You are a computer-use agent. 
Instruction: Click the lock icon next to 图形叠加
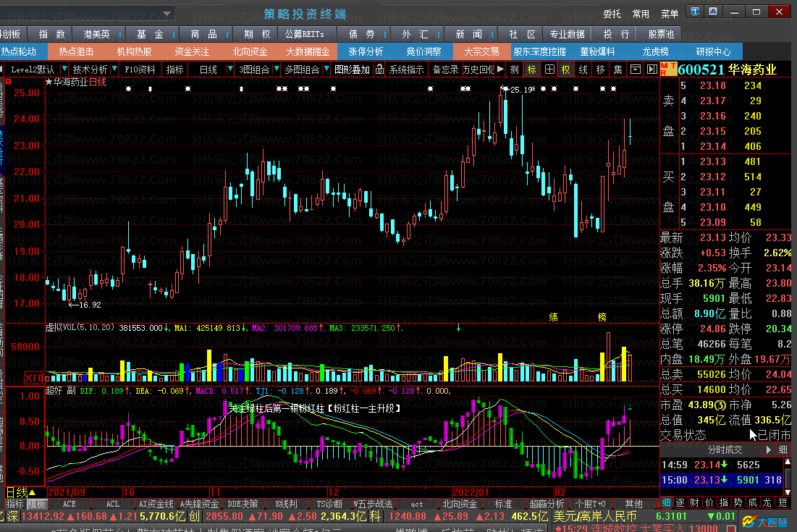pyautogui.click(x=380, y=69)
